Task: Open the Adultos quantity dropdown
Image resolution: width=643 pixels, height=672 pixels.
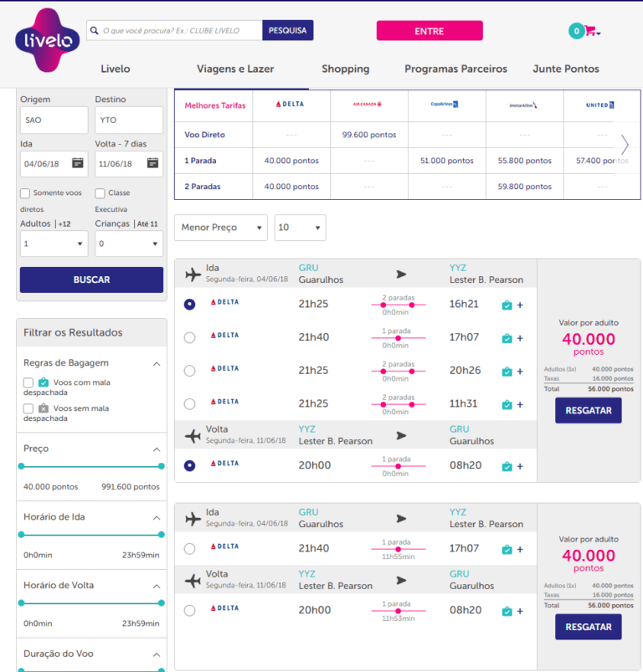Action: pyautogui.click(x=54, y=244)
